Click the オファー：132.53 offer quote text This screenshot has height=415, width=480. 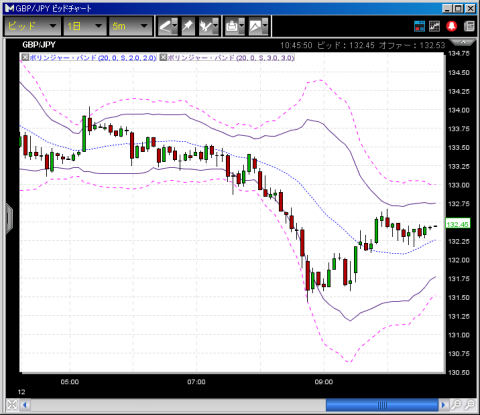click(x=412, y=45)
